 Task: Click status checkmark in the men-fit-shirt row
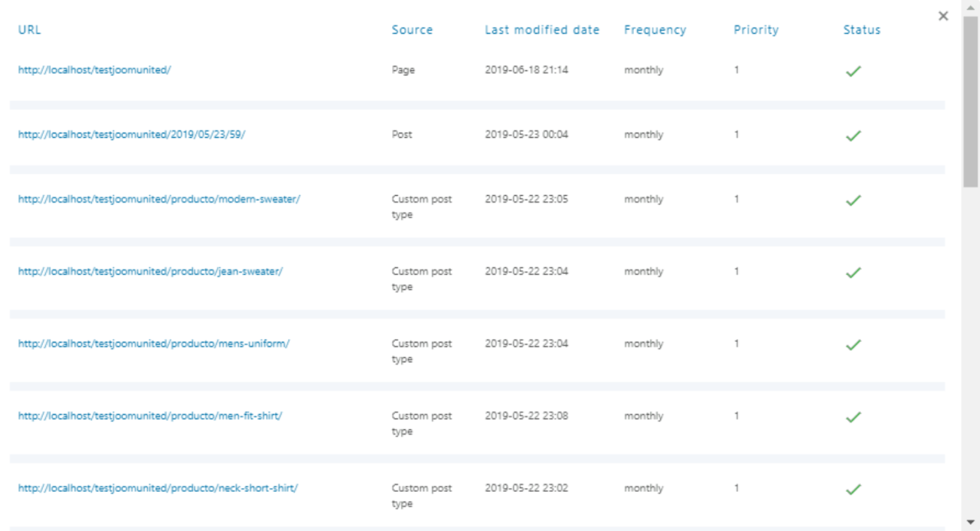tap(853, 417)
